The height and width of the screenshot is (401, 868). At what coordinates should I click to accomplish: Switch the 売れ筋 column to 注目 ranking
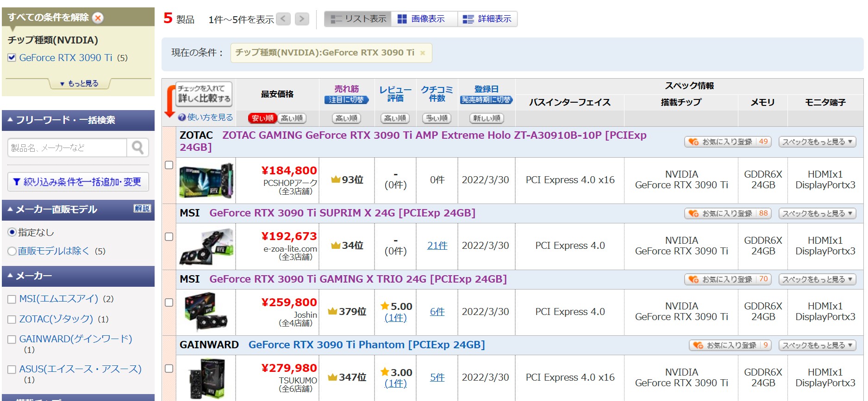coord(346,100)
